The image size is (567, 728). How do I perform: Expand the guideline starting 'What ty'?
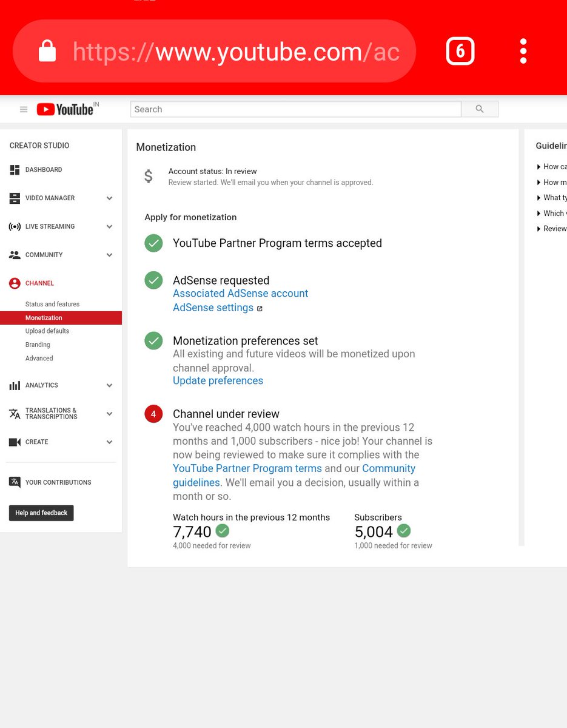click(x=551, y=198)
